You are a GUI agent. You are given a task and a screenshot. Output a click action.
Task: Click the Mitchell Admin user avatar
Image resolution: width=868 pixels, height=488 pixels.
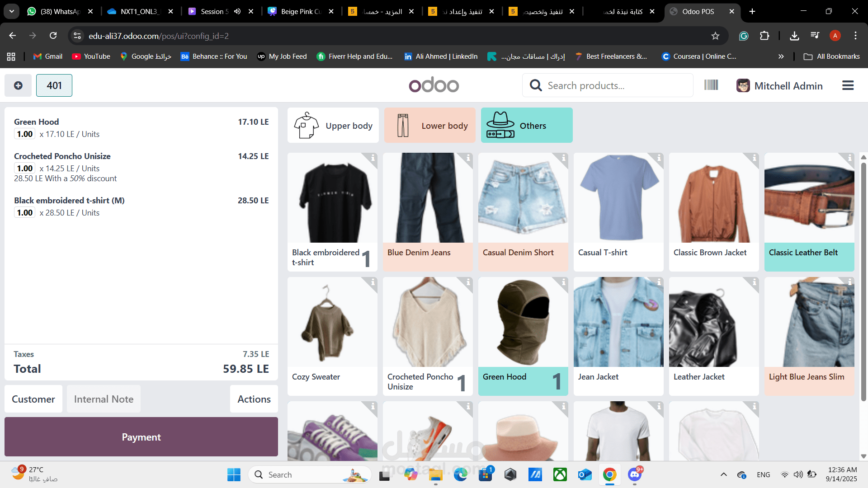click(x=743, y=85)
